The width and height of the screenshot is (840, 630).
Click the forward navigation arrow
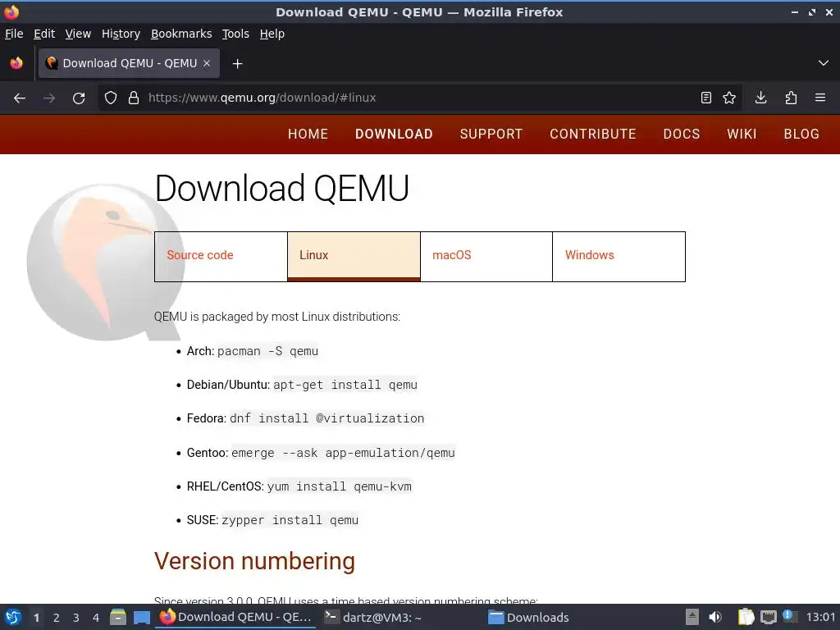pos(49,98)
